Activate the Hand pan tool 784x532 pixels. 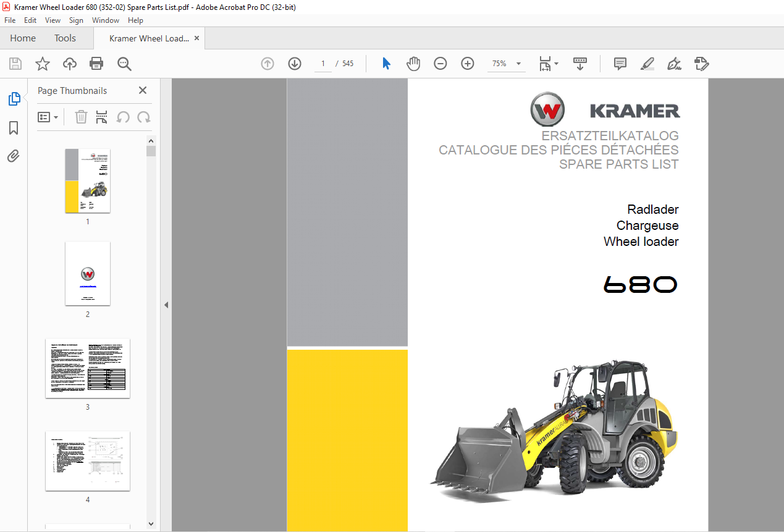click(x=413, y=64)
